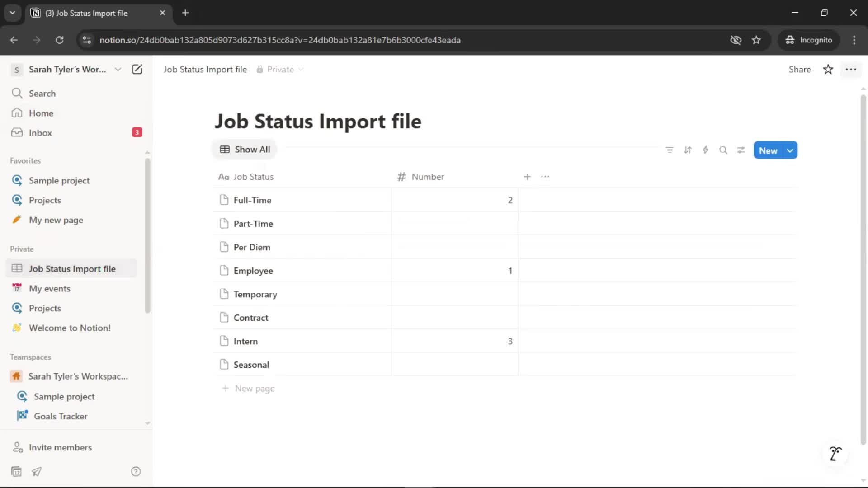Click the Share button

(799, 69)
